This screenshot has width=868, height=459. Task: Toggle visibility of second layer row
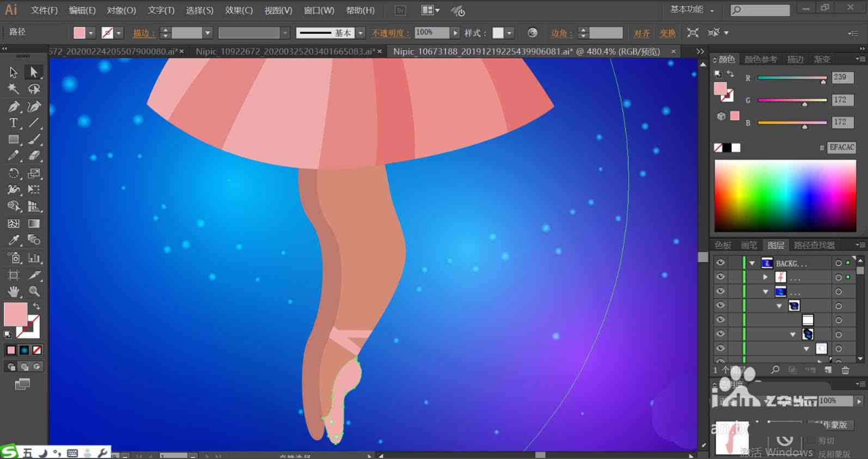(x=720, y=277)
